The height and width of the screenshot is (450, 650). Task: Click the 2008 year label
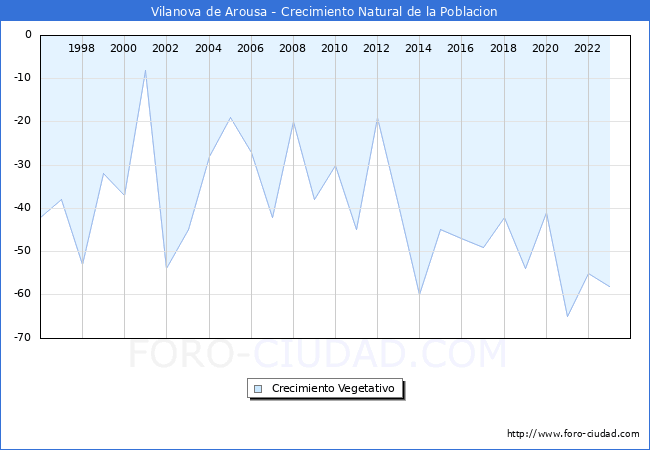pyautogui.click(x=292, y=48)
